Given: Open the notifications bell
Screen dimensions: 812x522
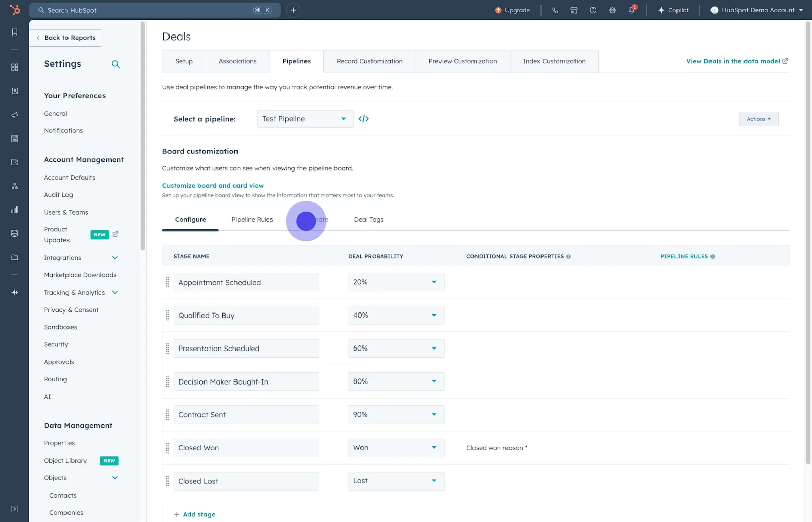Looking at the screenshot, I should (x=632, y=10).
